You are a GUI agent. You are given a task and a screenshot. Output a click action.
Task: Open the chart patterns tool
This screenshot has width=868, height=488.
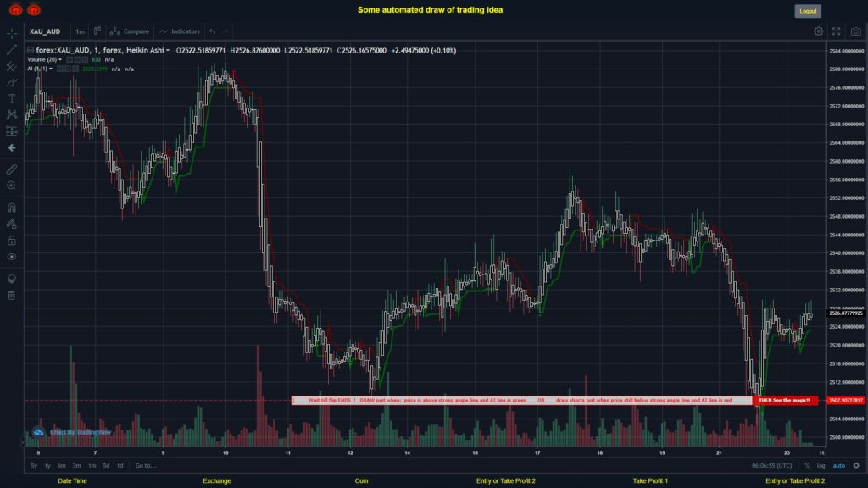[x=12, y=114]
